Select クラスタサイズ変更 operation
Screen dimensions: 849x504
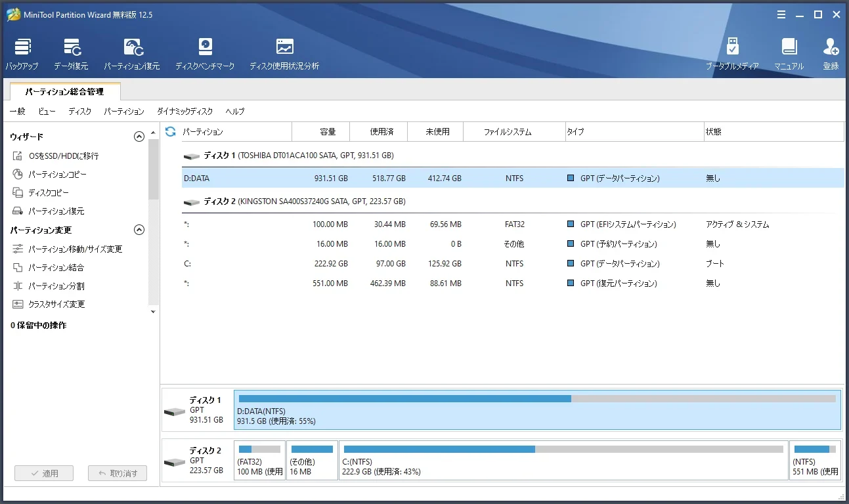[49, 304]
